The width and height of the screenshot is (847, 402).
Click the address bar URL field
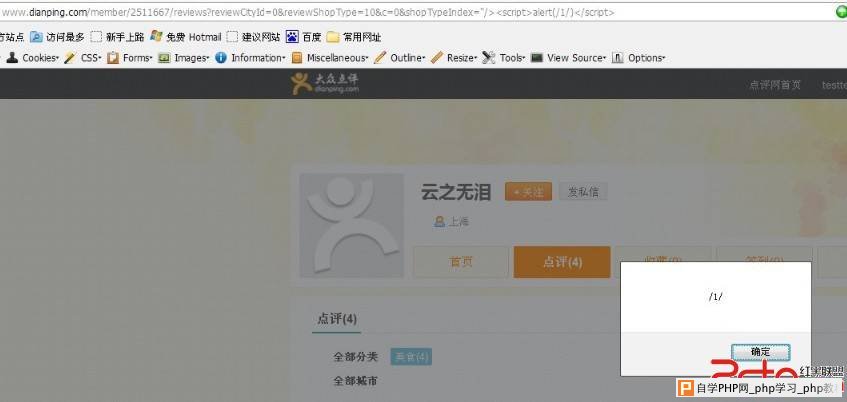pyautogui.click(x=416, y=12)
